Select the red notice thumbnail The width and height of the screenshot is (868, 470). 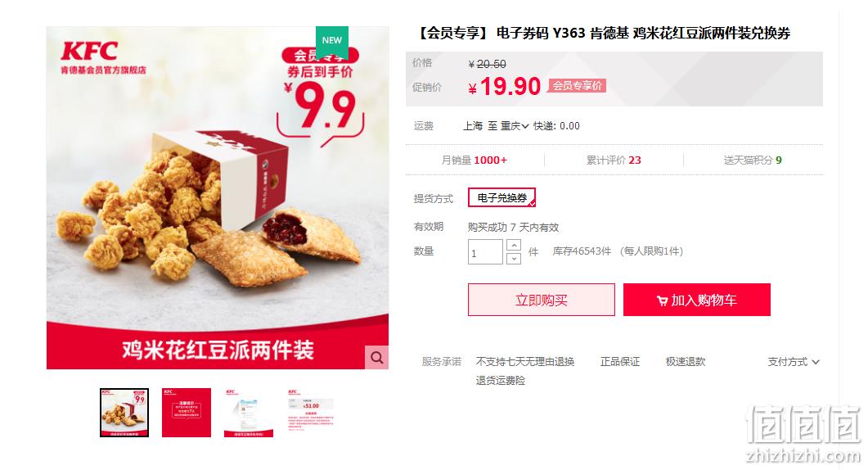pyautogui.click(x=187, y=413)
